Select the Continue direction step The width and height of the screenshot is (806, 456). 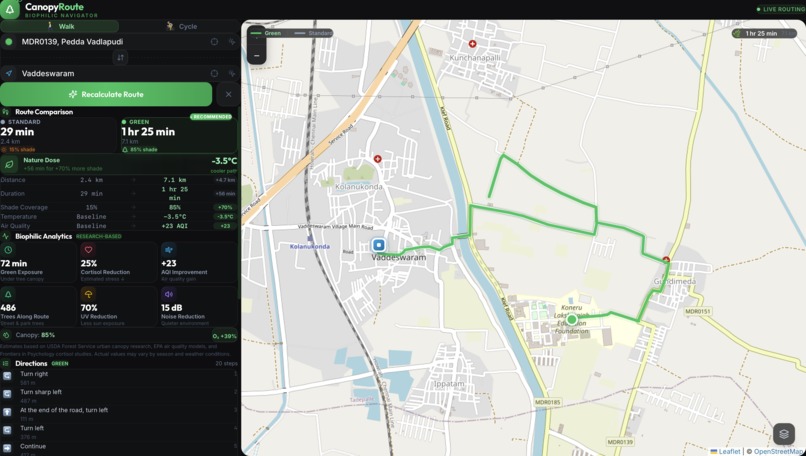pos(119,448)
